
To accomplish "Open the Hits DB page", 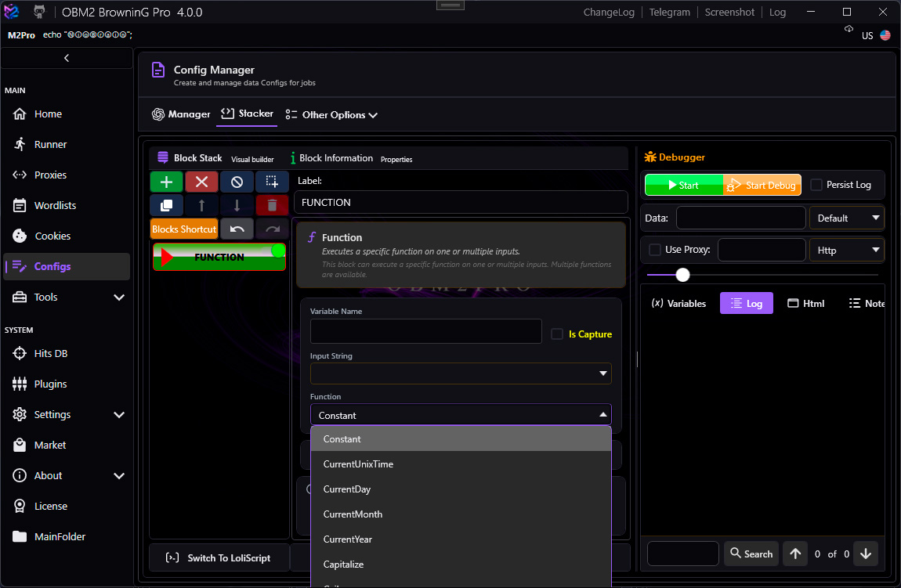I will 67,353.
